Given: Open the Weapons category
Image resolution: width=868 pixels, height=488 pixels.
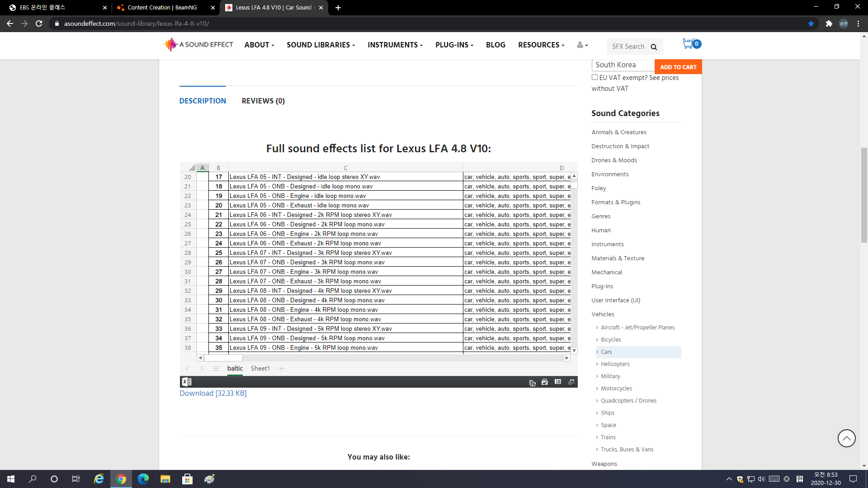Looking at the screenshot, I should click(604, 464).
